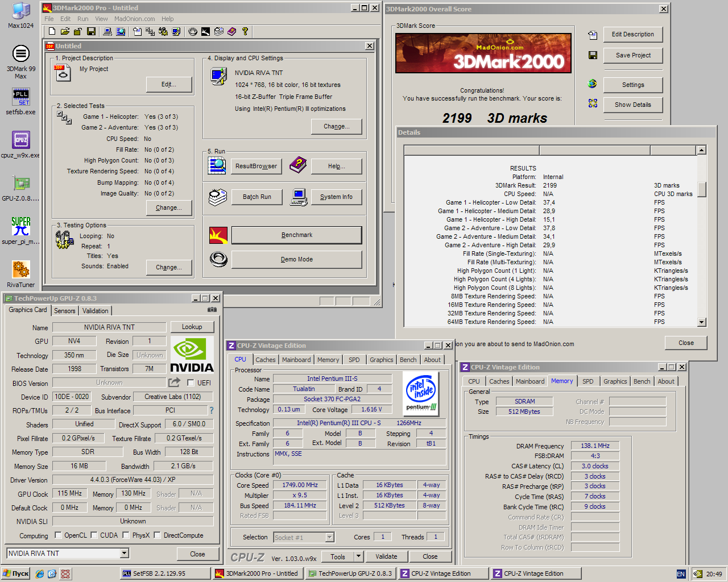This screenshot has width=728, height=582.
Task: Click the ResultBrowser magnifier icon in the toolbar
Action: click(121, 31)
